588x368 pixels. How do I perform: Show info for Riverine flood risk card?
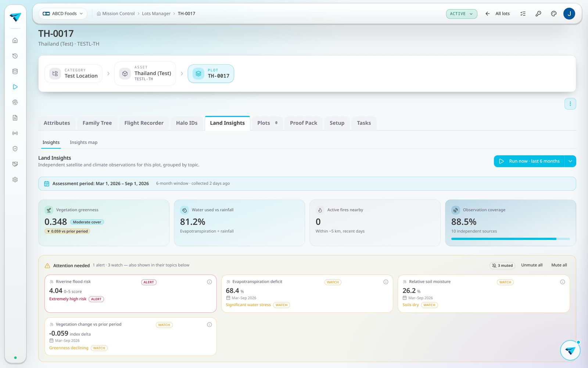(x=209, y=282)
